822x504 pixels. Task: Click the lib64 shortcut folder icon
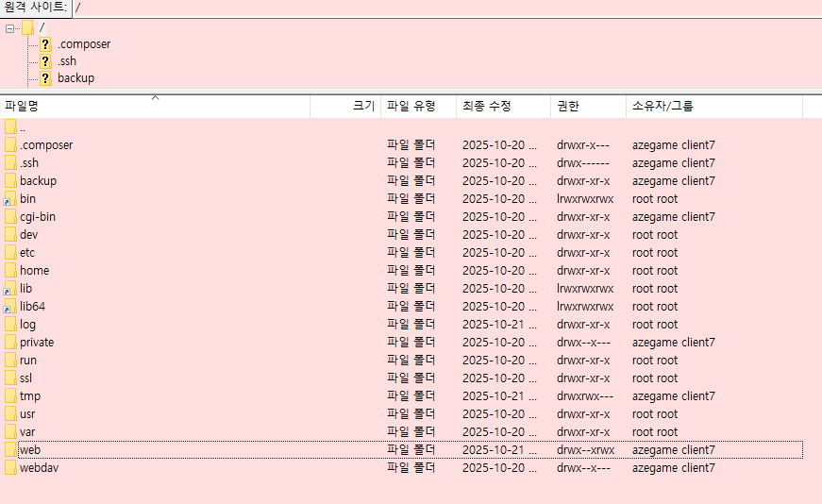coord(10,307)
